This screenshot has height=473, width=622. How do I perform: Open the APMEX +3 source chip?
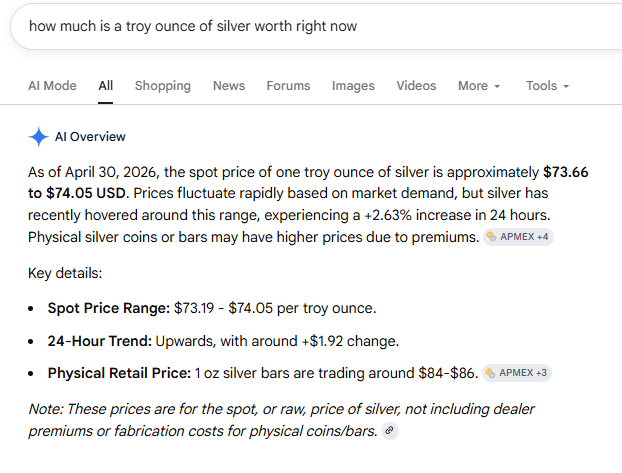(516, 373)
